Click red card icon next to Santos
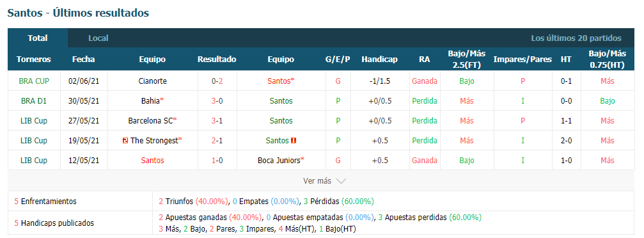 pos(294,141)
